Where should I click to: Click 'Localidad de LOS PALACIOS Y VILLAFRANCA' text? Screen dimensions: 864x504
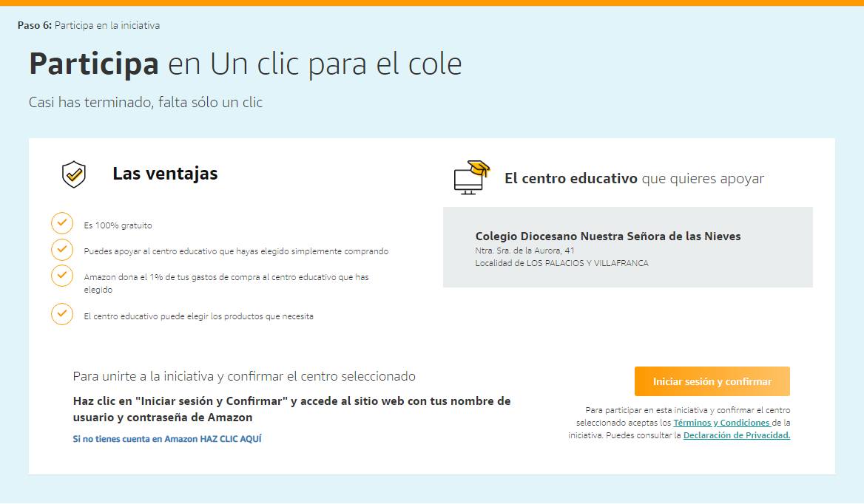[561, 263]
